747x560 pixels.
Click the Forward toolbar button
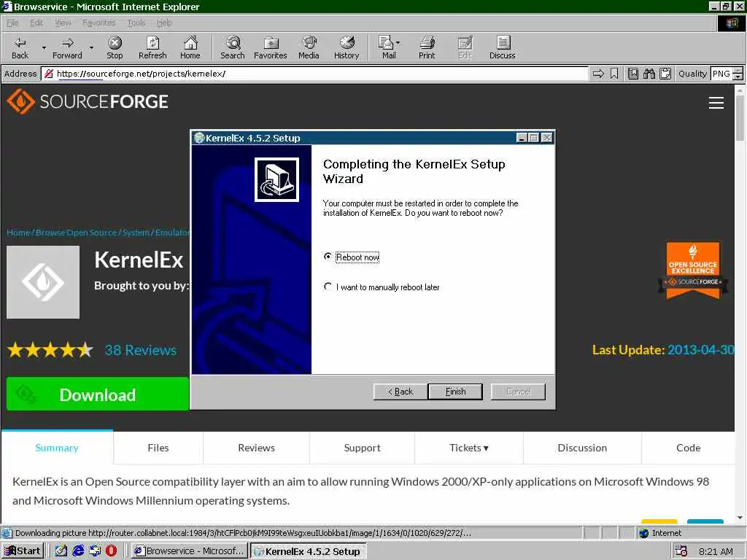[67, 47]
